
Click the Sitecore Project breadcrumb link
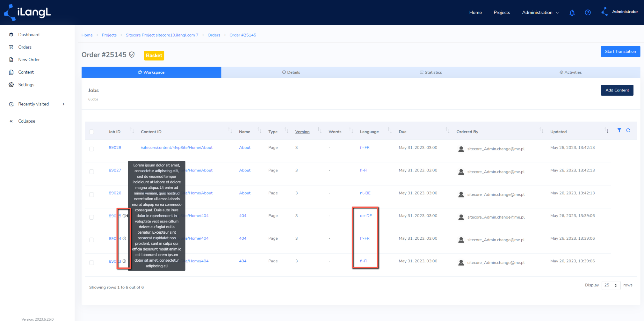pos(162,35)
